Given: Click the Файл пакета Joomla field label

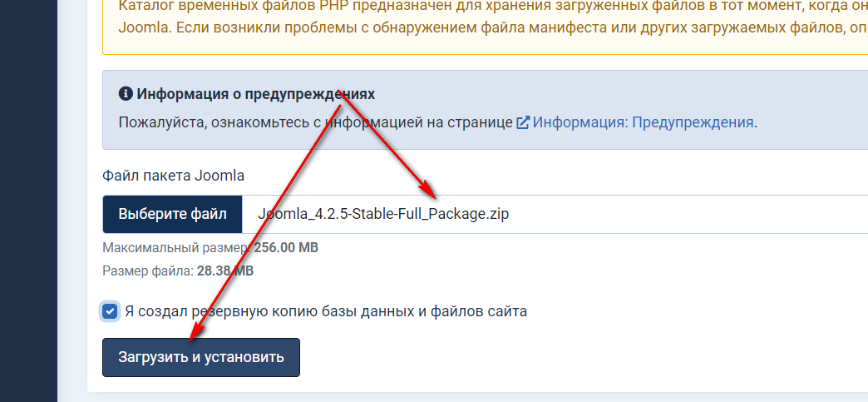Looking at the screenshot, I should 173,176.
